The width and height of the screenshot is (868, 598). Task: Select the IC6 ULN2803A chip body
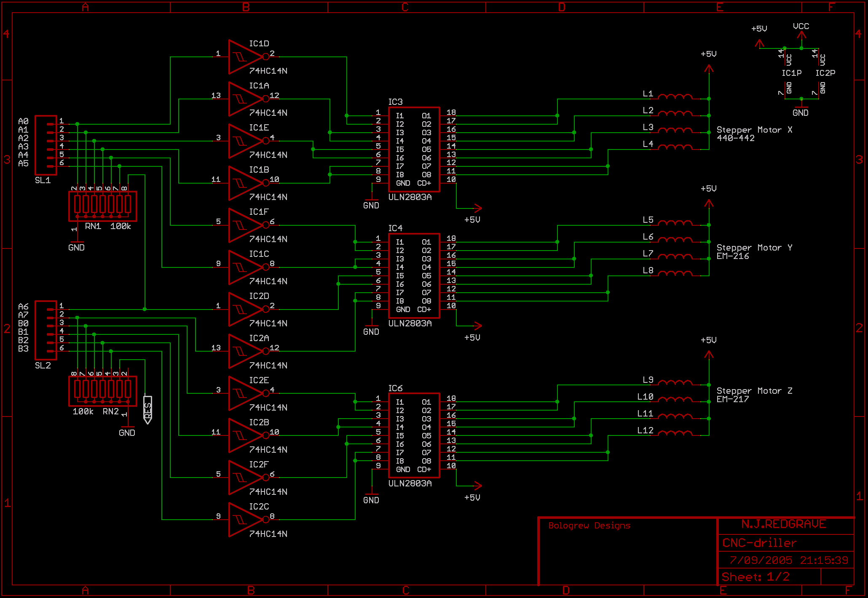coord(414,436)
